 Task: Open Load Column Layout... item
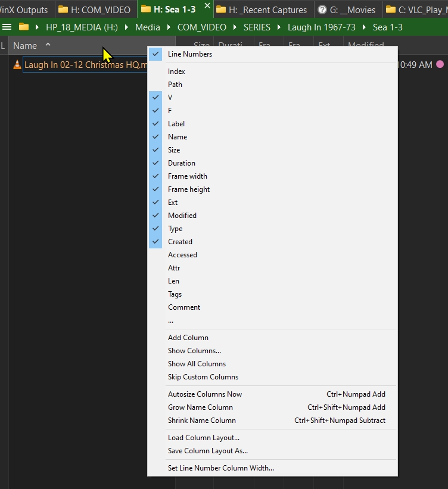tap(273, 438)
